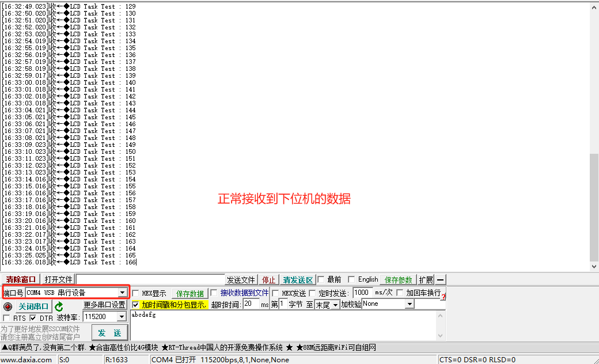The height and width of the screenshot is (364, 599).
Task: Toggle the 最前 always-on-top checkbox
Action: click(321, 279)
